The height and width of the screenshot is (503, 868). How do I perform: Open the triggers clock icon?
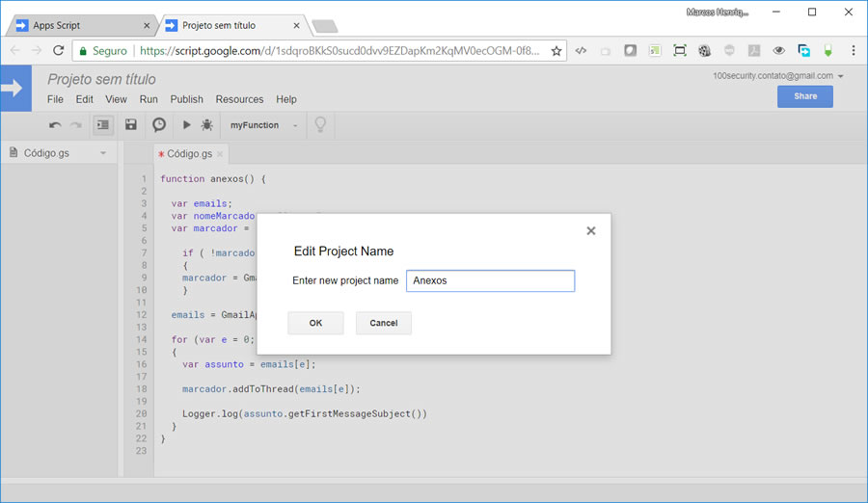159,124
